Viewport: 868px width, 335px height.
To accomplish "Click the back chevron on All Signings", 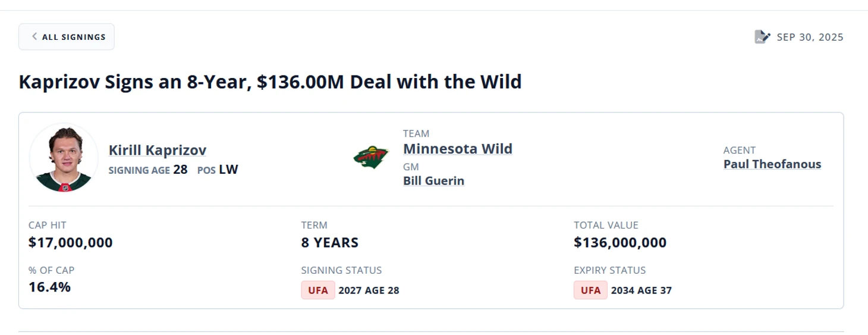I will coord(34,37).
